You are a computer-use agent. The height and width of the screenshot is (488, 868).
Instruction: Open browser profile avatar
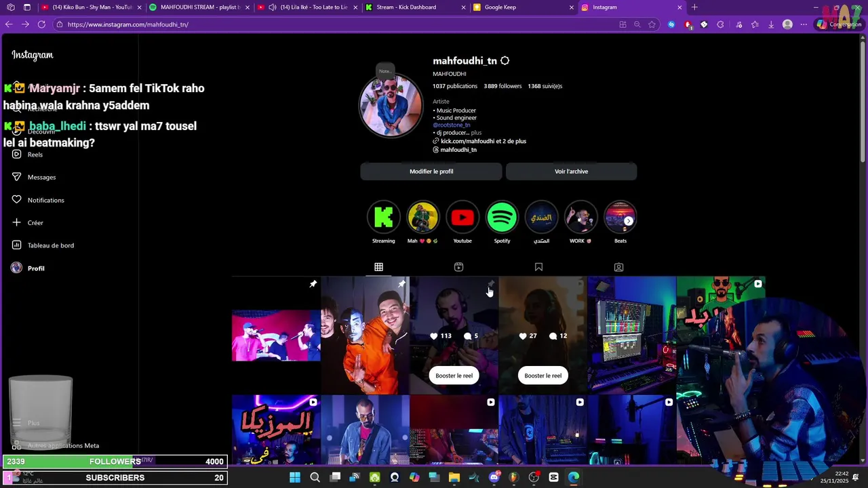(x=787, y=24)
